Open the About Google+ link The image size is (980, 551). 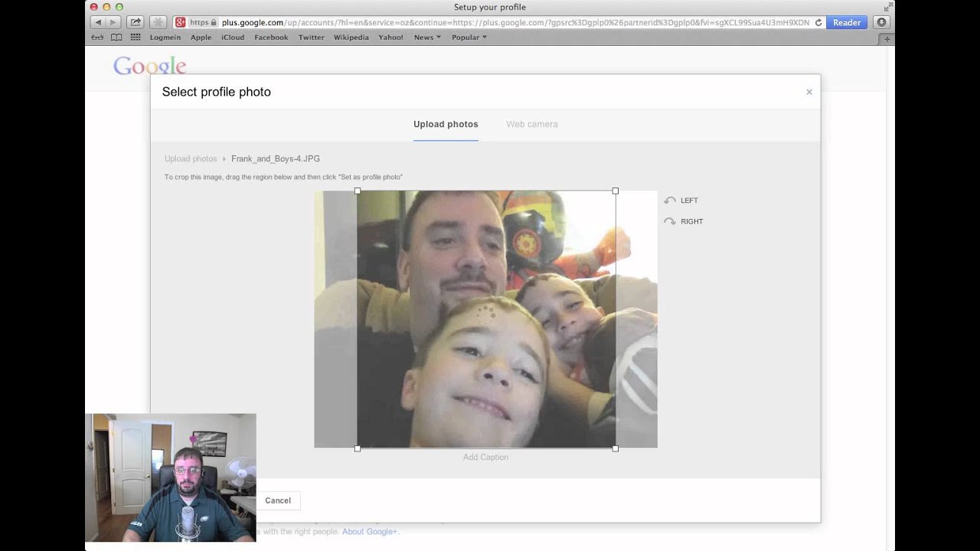click(370, 531)
